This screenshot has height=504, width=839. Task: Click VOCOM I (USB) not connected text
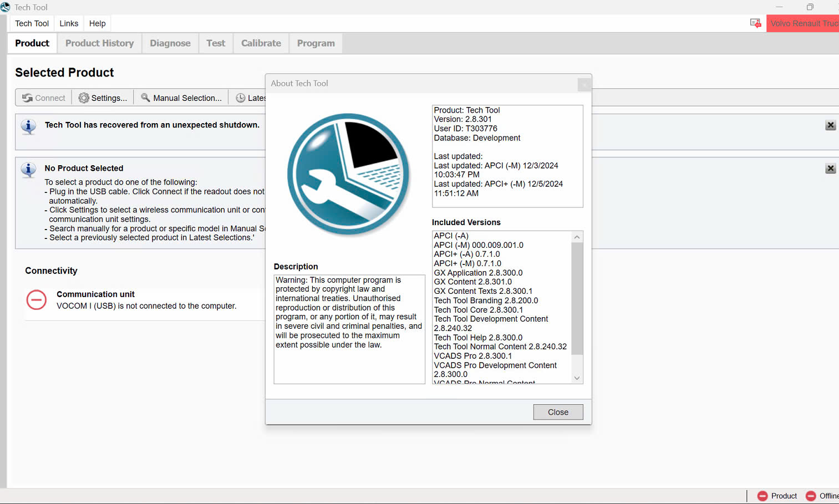click(146, 306)
